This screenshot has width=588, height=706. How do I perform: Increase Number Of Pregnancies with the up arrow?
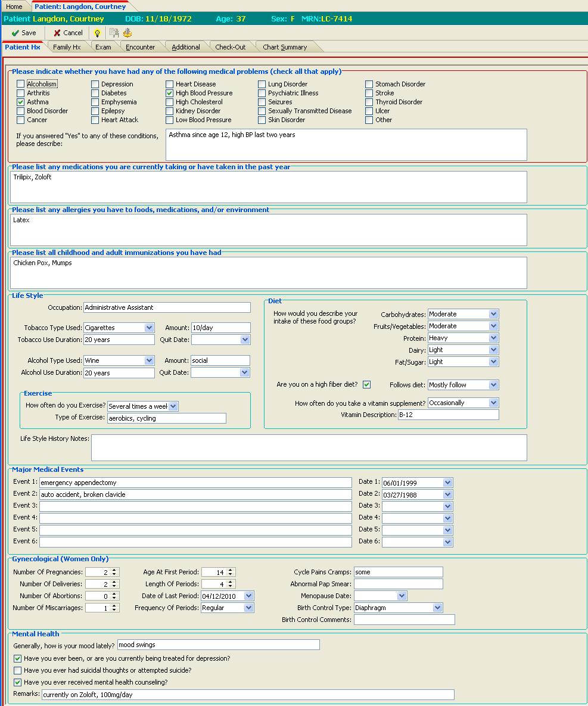point(113,569)
